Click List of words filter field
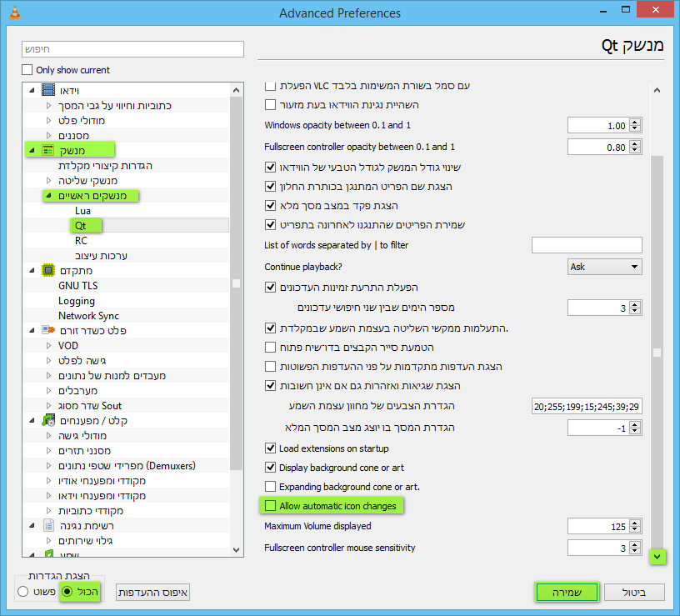The width and height of the screenshot is (680, 616). (587, 245)
